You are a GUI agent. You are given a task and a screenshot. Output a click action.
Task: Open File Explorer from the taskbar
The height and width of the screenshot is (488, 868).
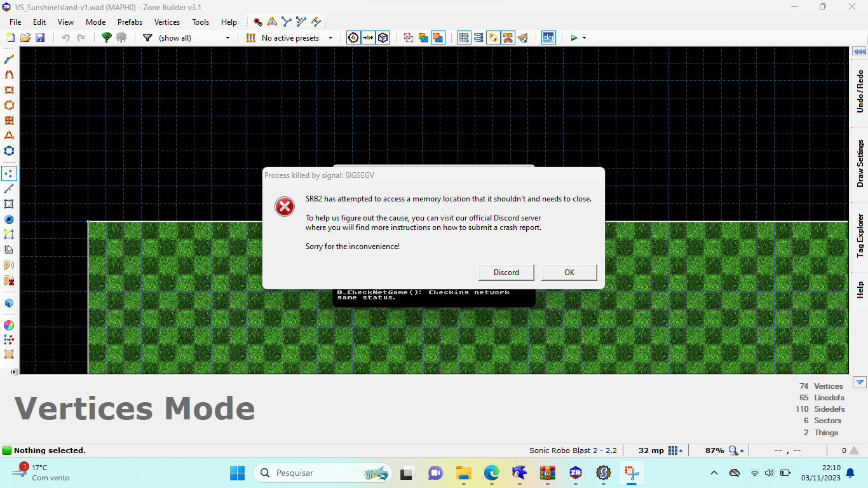tap(463, 473)
